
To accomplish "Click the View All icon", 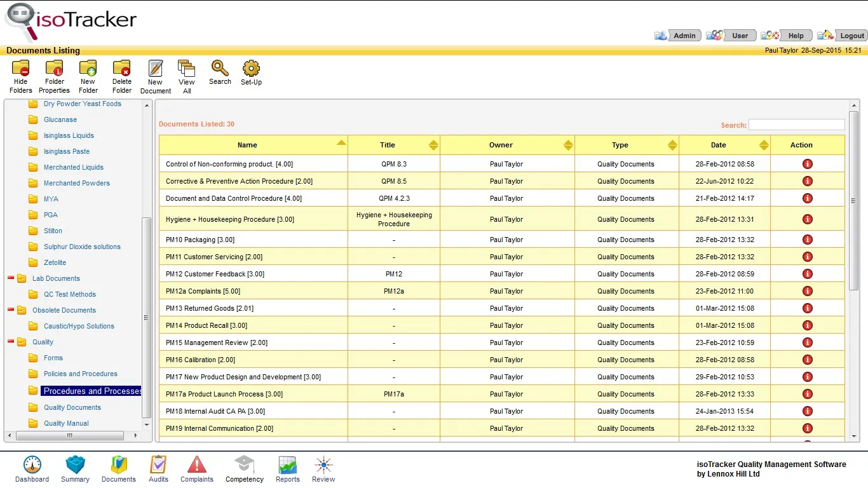I will 186,75.
